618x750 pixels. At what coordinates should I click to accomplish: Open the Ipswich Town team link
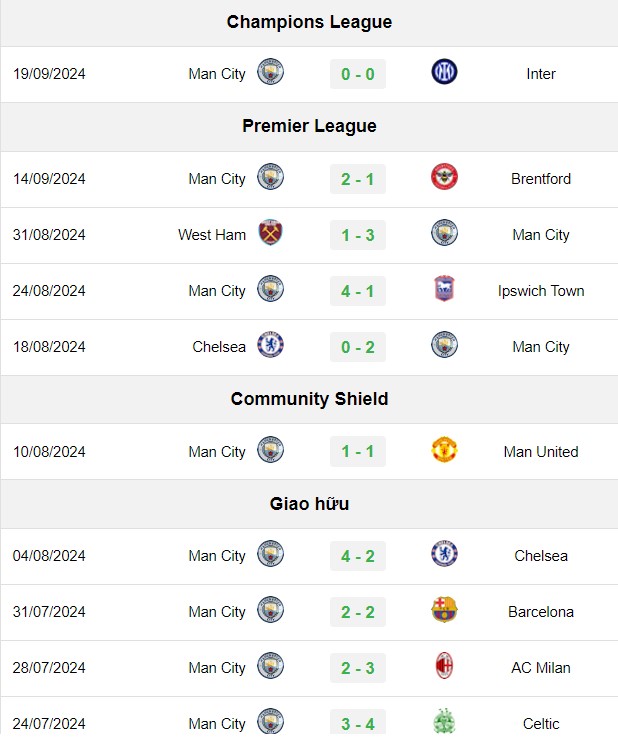[x=541, y=291]
